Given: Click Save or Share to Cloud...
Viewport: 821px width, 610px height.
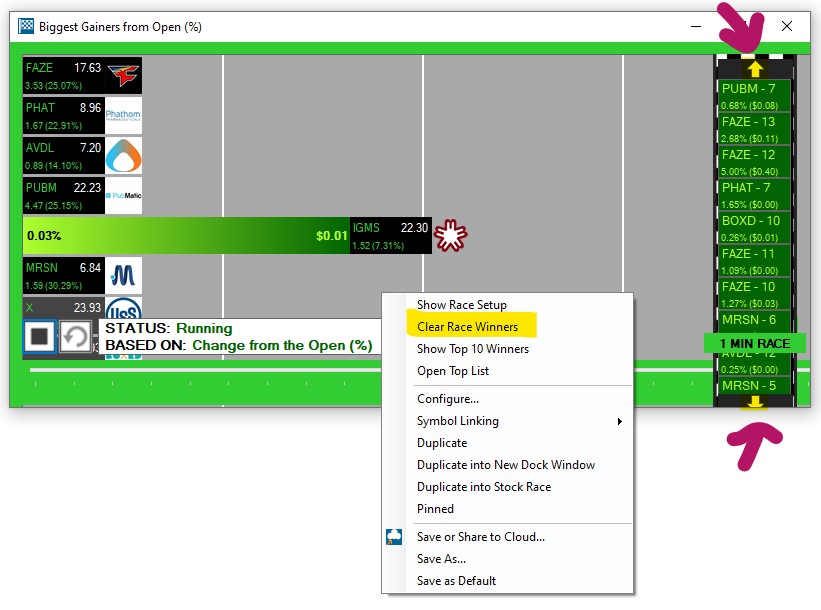Looking at the screenshot, I should [x=480, y=537].
